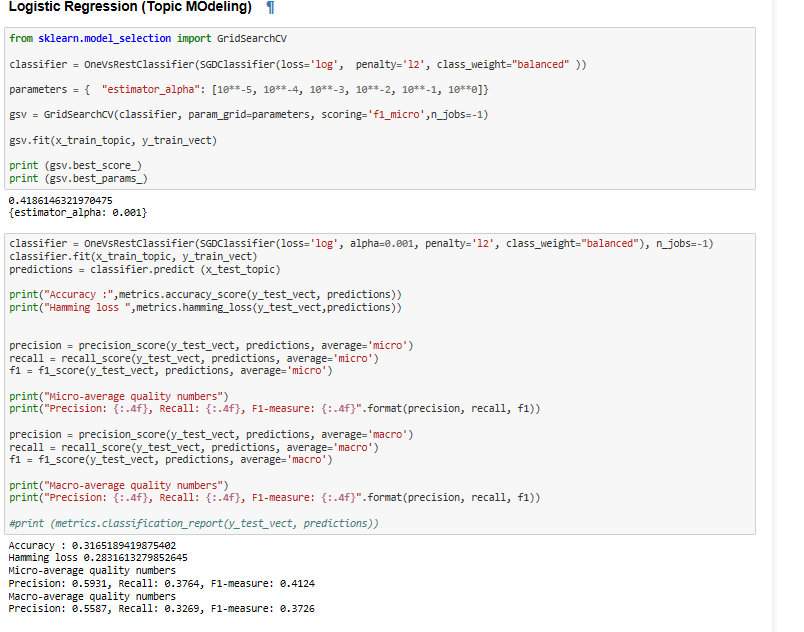The height and width of the screenshot is (632, 804).
Task: Select the output line 'Precision: 0.5587, Recall: 0.3269...'
Action: coord(162,608)
